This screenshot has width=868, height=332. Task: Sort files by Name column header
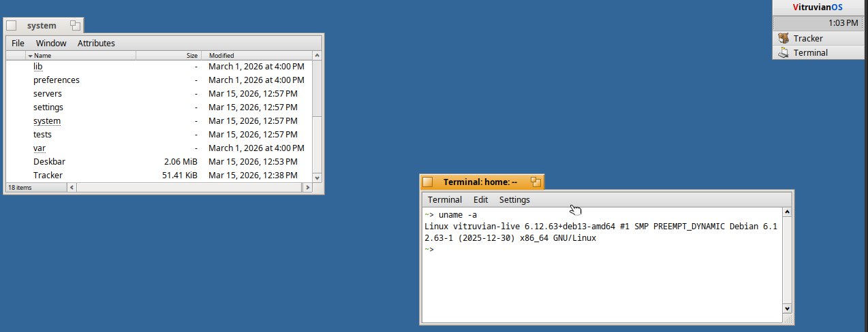coord(42,55)
